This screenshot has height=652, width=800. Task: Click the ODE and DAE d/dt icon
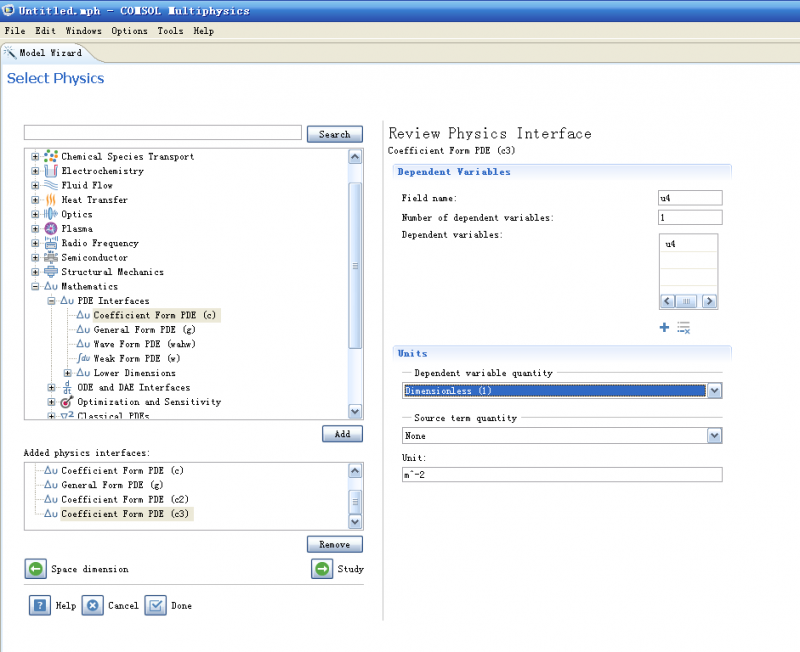67,387
